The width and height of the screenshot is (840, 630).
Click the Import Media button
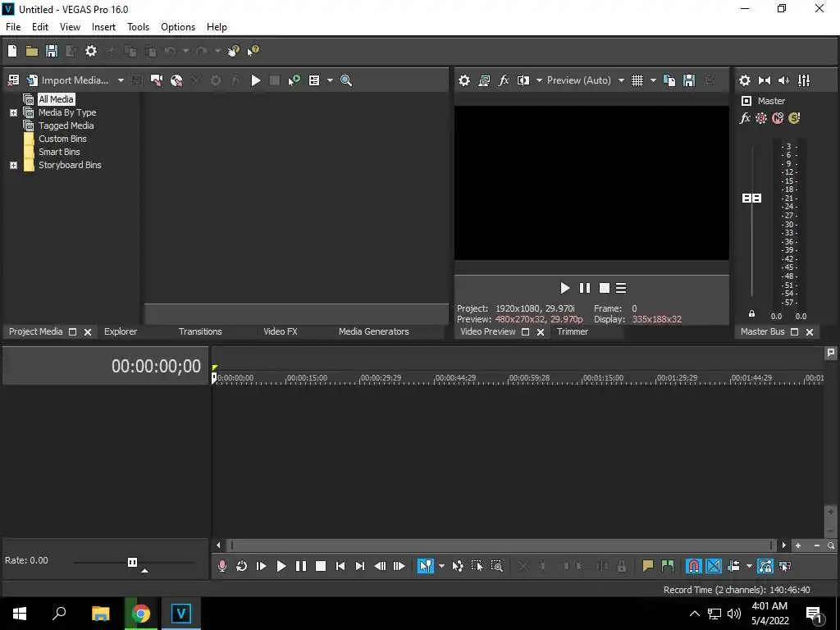point(67,80)
